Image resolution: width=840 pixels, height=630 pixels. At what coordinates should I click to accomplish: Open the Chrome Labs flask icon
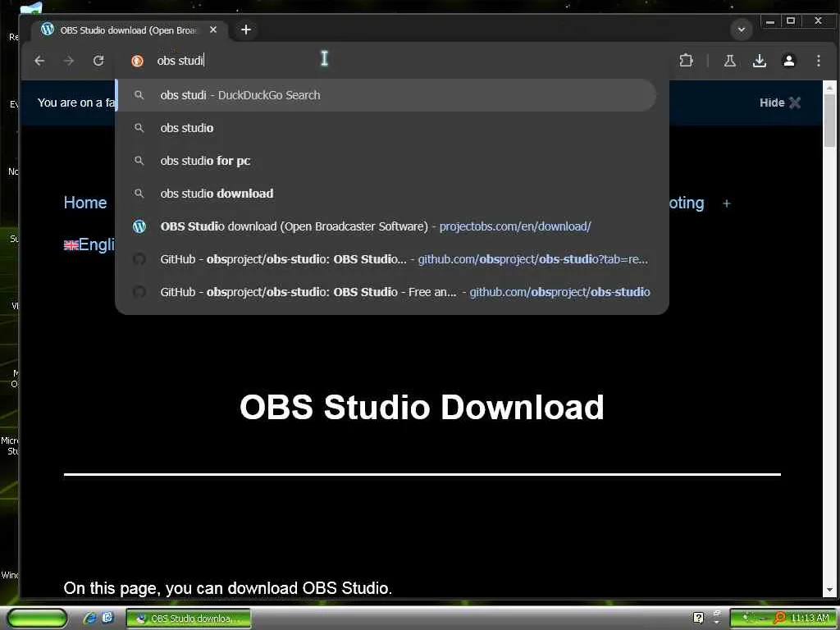(x=729, y=61)
